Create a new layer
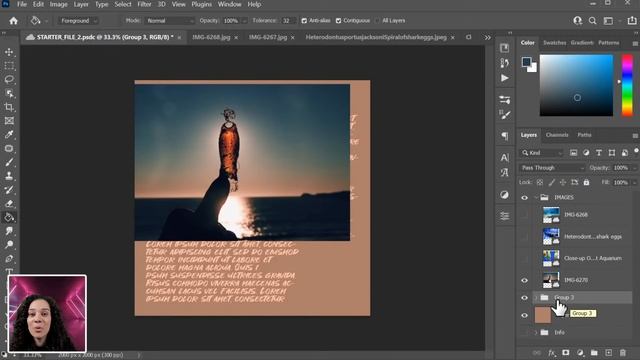The width and height of the screenshot is (640, 360). pyautogui.click(x=608, y=353)
